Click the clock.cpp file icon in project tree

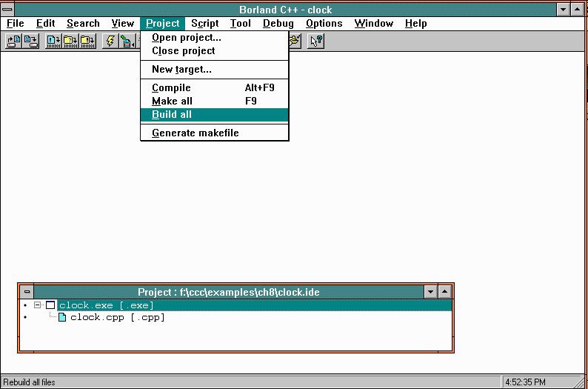[62, 318]
